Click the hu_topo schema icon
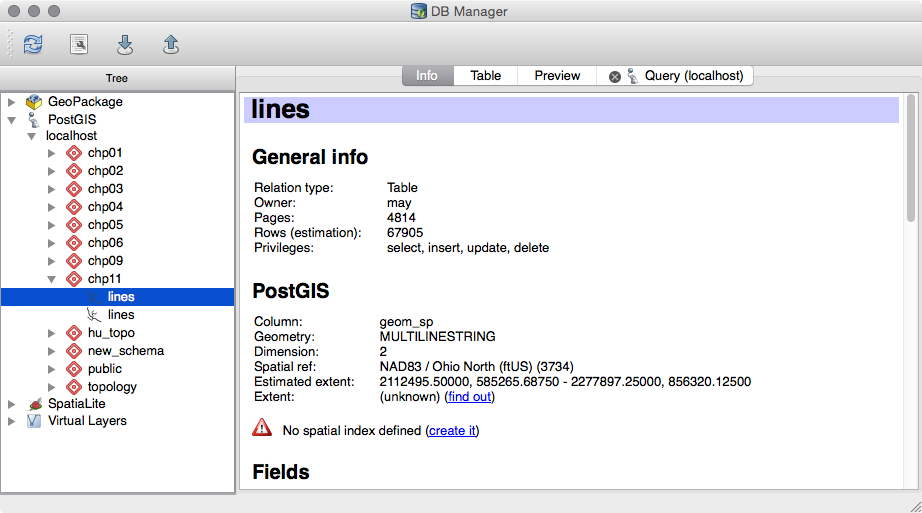The width and height of the screenshot is (922, 513). [x=74, y=333]
